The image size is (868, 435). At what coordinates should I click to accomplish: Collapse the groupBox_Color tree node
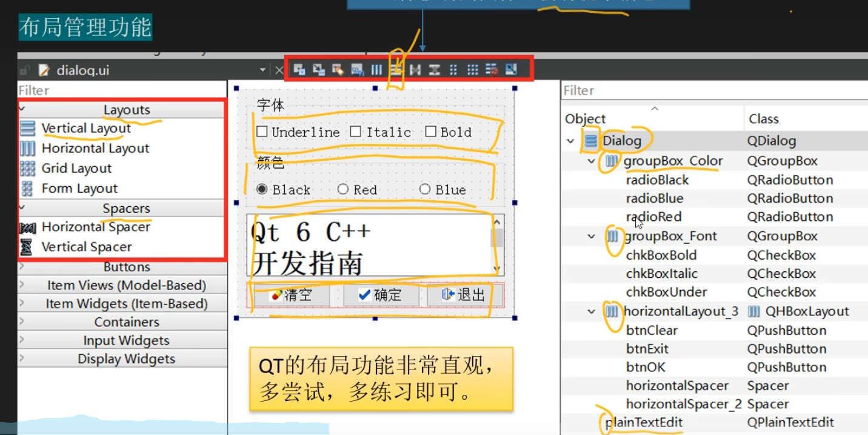[x=592, y=161]
